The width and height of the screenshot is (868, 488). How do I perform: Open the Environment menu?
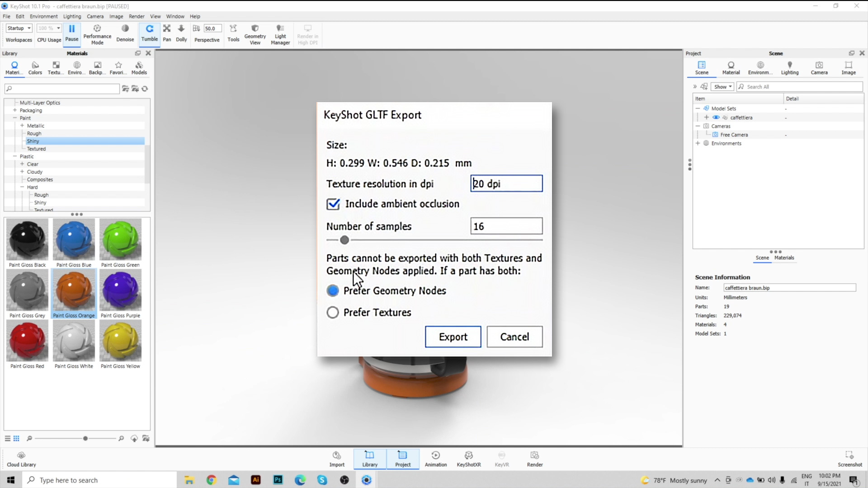(43, 16)
